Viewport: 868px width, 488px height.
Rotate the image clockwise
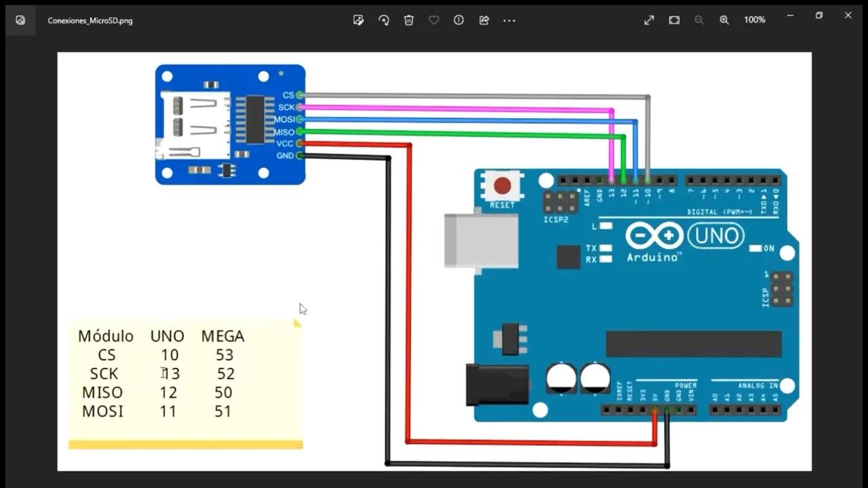(384, 20)
